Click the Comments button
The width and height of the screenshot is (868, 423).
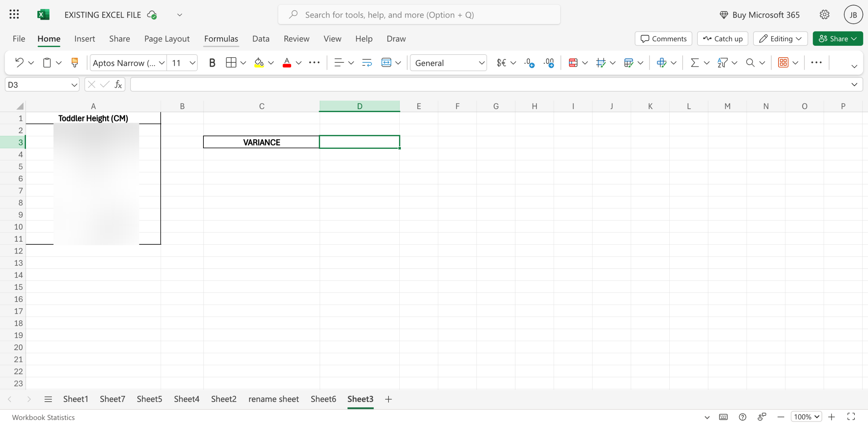(x=664, y=39)
